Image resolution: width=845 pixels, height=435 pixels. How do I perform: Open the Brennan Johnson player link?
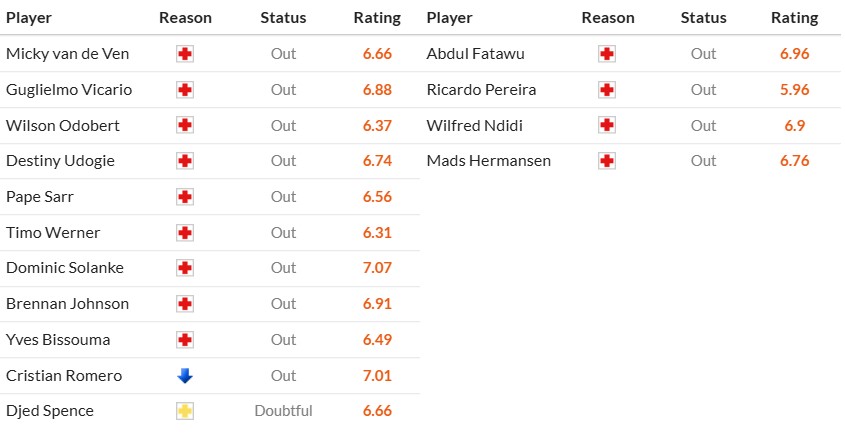click(x=67, y=303)
